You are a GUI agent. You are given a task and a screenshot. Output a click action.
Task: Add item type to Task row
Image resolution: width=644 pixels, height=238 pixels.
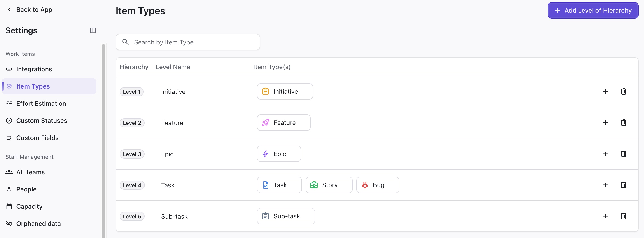click(x=606, y=185)
